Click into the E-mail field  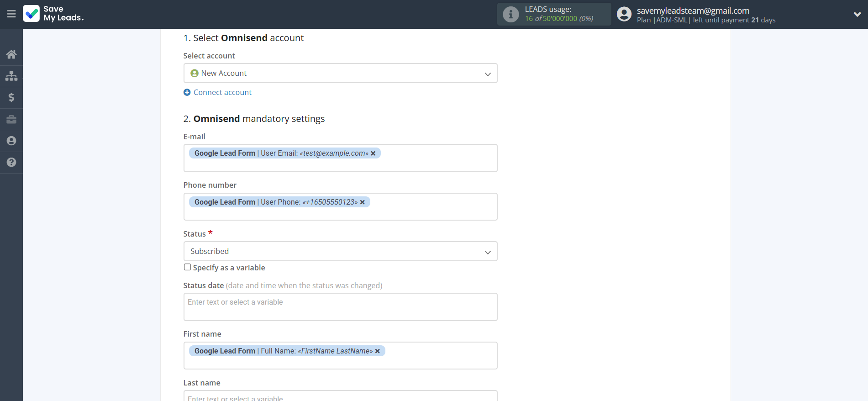click(x=340, y=158)
